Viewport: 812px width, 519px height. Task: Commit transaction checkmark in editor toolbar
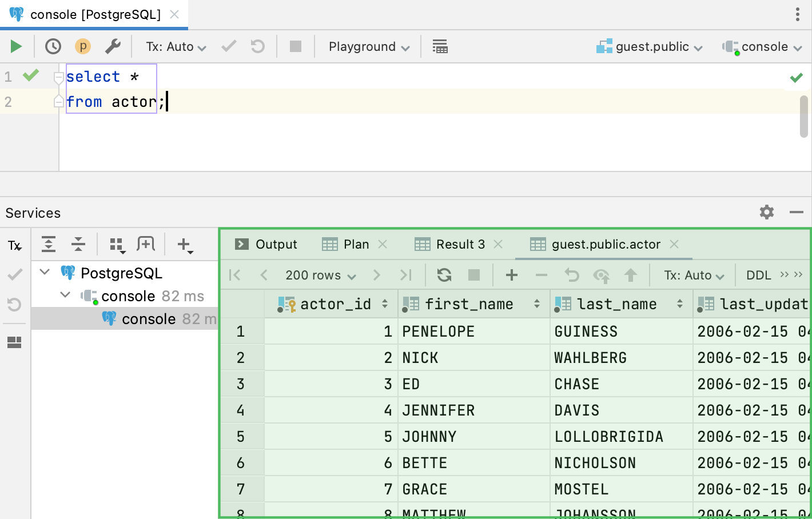[229, 46]
